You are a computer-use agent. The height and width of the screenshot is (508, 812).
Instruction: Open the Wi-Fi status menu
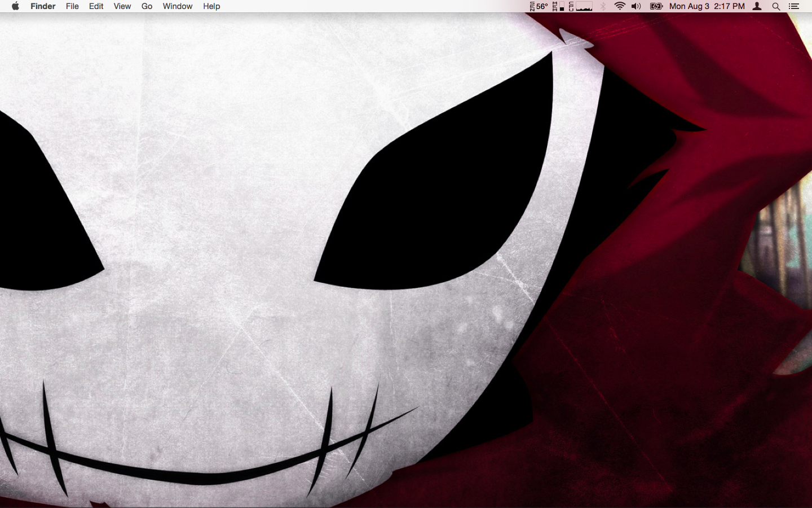click(x=620, y=6)
